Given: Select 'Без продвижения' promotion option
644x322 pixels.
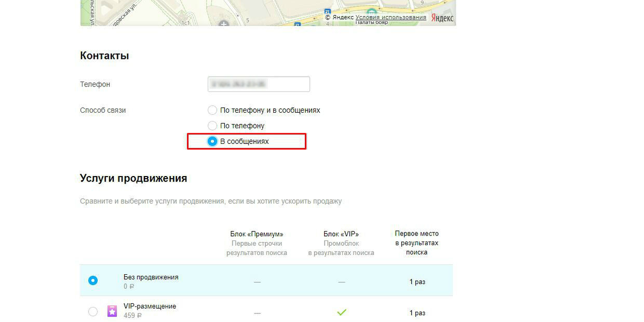Looking at the screenshot, I should click(x=93, y=281).
